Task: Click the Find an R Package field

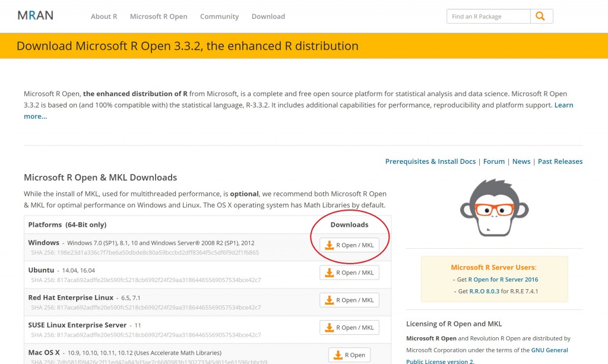Action: point(489,16)
